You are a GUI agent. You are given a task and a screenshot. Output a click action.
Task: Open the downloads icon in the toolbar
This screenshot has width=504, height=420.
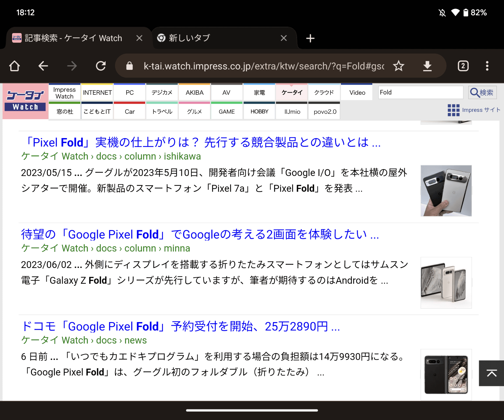(427, 66)
